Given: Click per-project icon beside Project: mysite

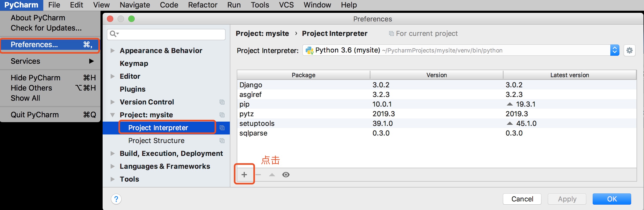Looking at the screenshot, I should click(222, 115).
